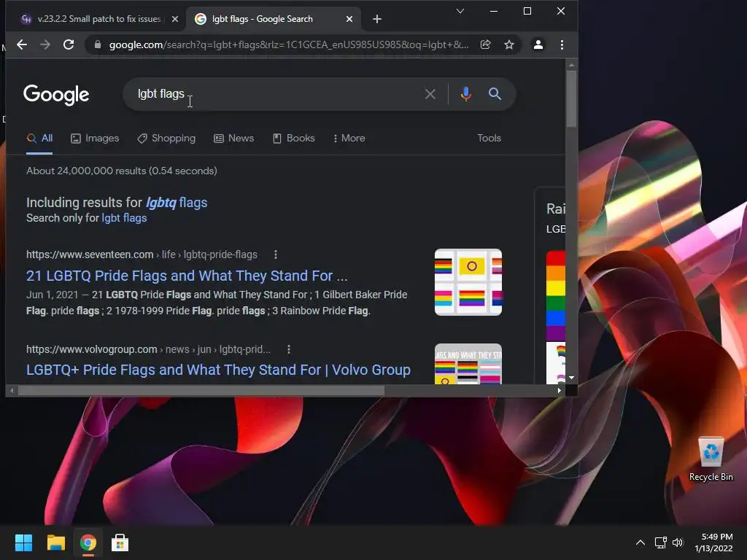Start voice search with the microphone icon
The image size is (747, 560).
tap(466, 94)
